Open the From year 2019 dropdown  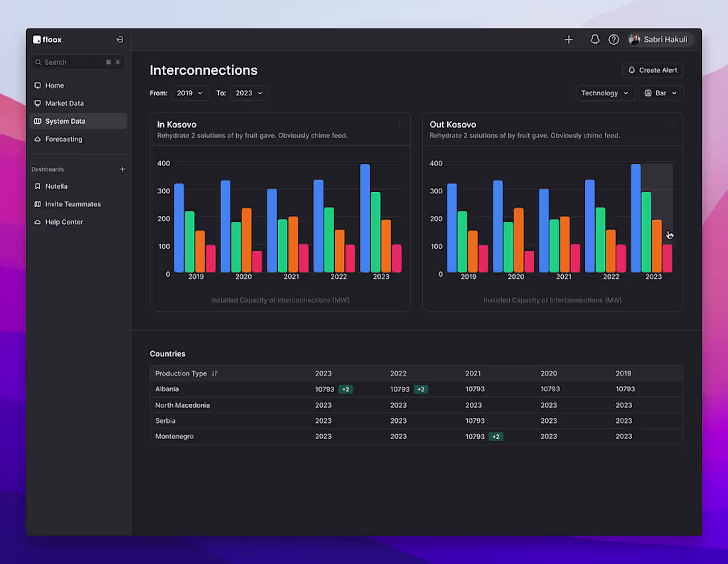tap(190, 93)
